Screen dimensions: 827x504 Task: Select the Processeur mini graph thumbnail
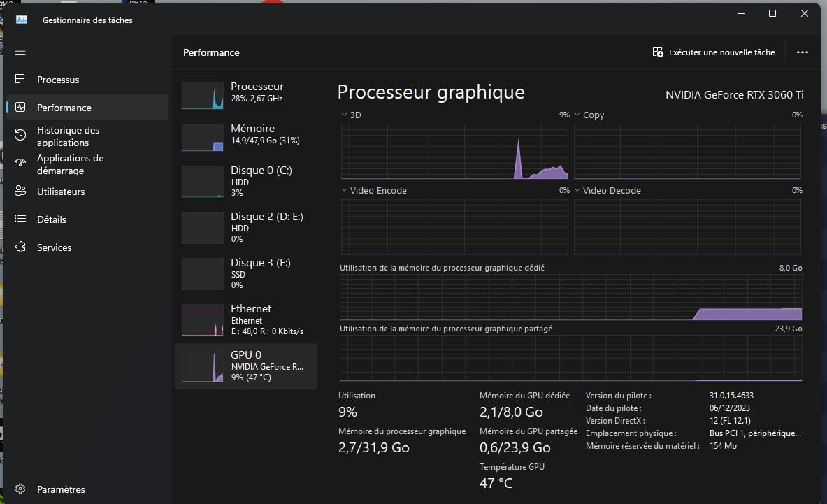tap(203, 96)
